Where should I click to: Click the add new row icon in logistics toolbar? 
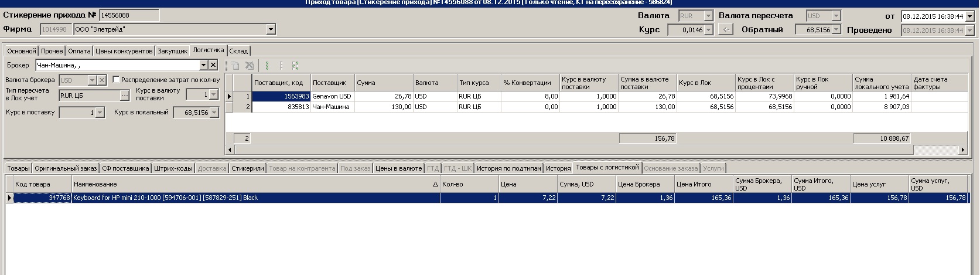(235, 66)
